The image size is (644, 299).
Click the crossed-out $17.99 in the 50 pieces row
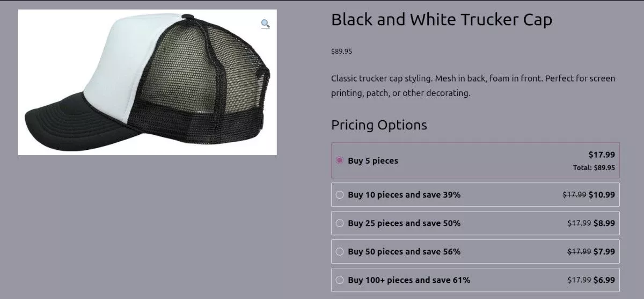(579, 252)
